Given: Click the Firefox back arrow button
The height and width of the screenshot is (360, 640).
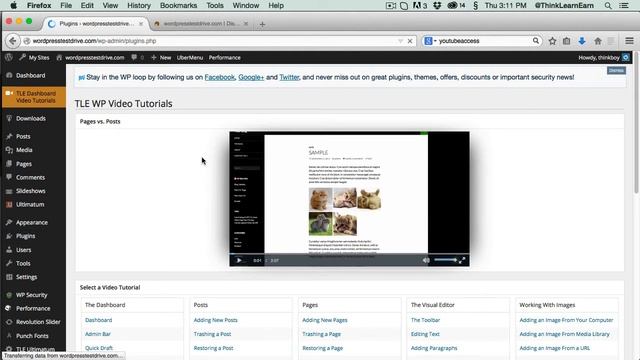Looking at the screenshot, I should pos(13,41).
